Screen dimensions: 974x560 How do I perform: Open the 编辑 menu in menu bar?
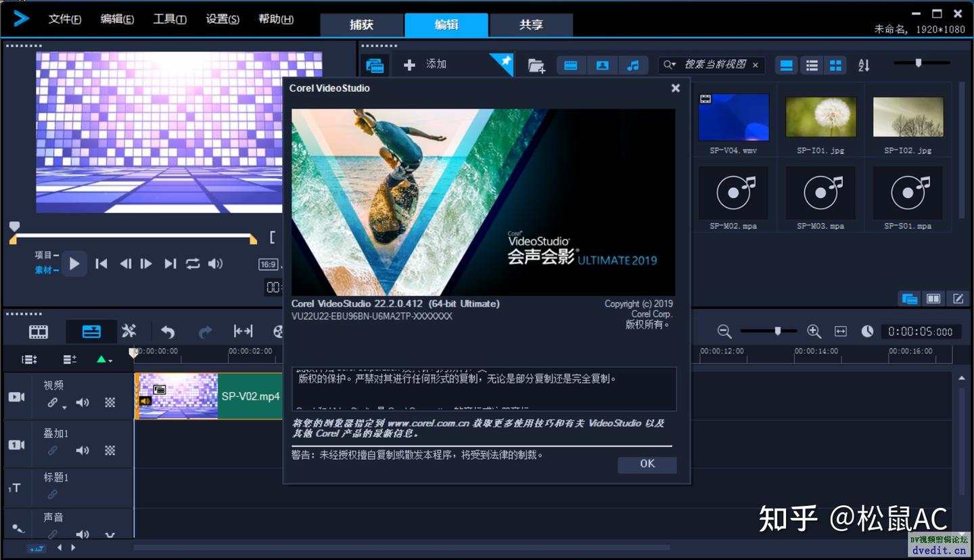click(117, 19)
